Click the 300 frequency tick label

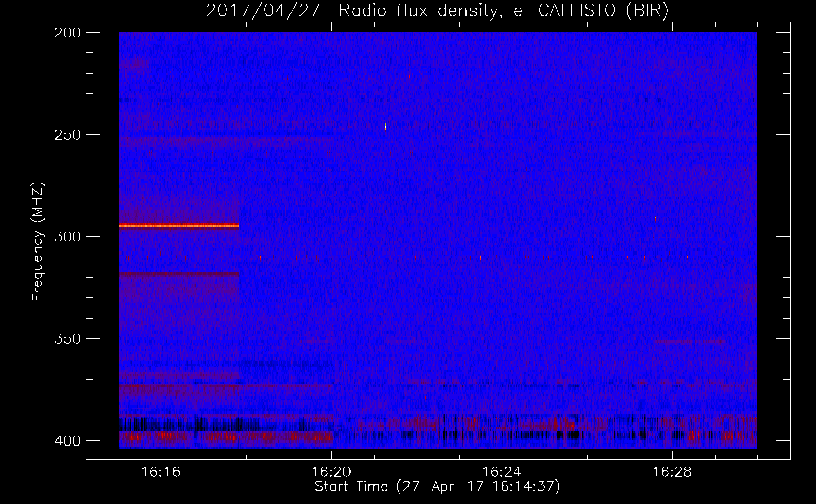point(68,236)
